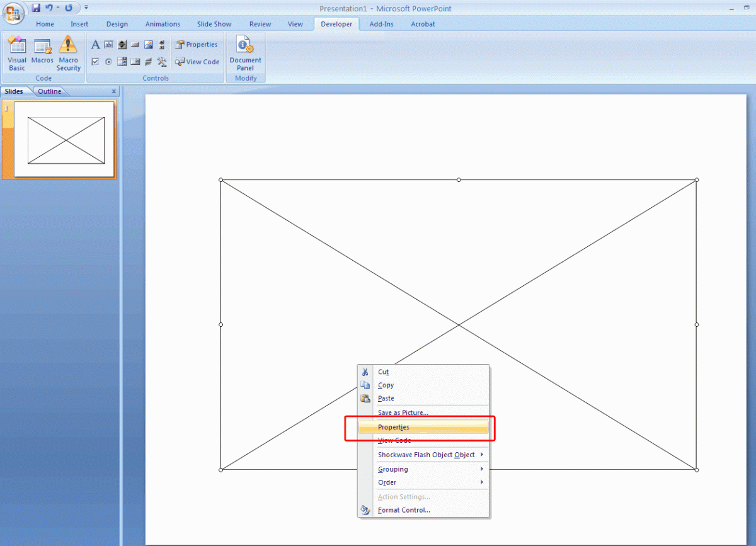Insert a Check Box control

click(95, 61)
